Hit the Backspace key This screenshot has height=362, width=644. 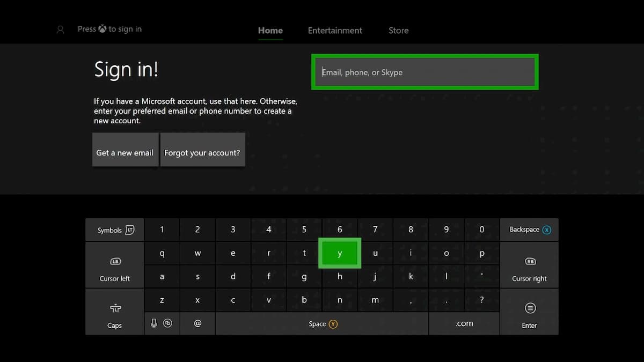[x=529, y=230]
